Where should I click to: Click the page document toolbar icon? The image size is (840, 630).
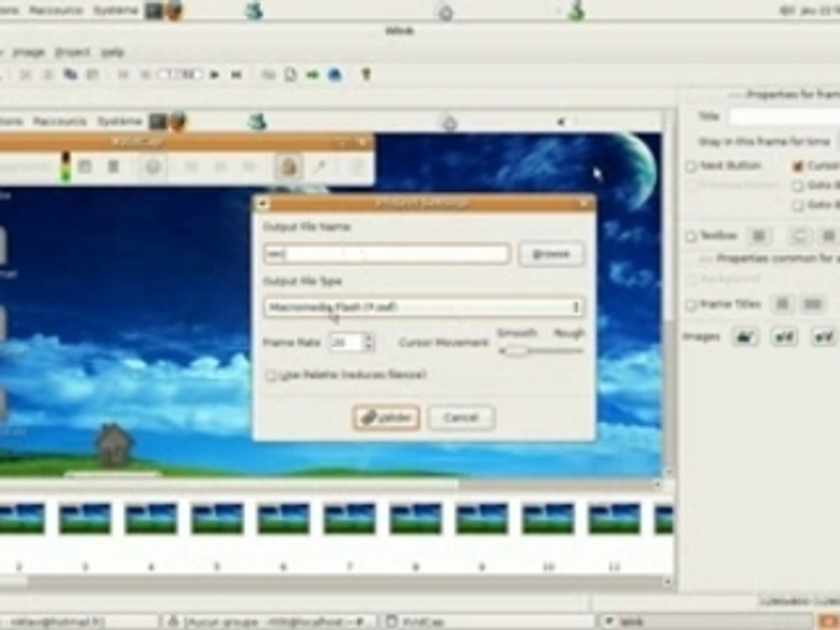point(290,74)
